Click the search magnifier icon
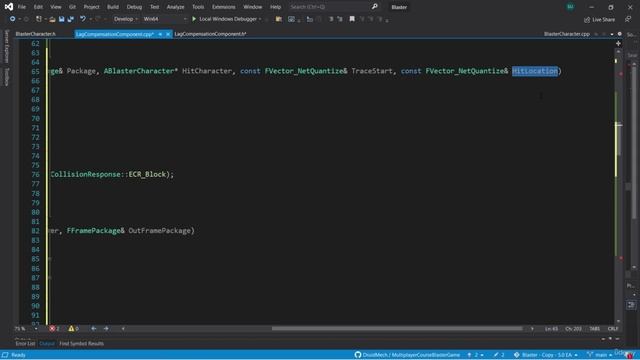Screen dimensions: 640x360 [x=374, y=7]
